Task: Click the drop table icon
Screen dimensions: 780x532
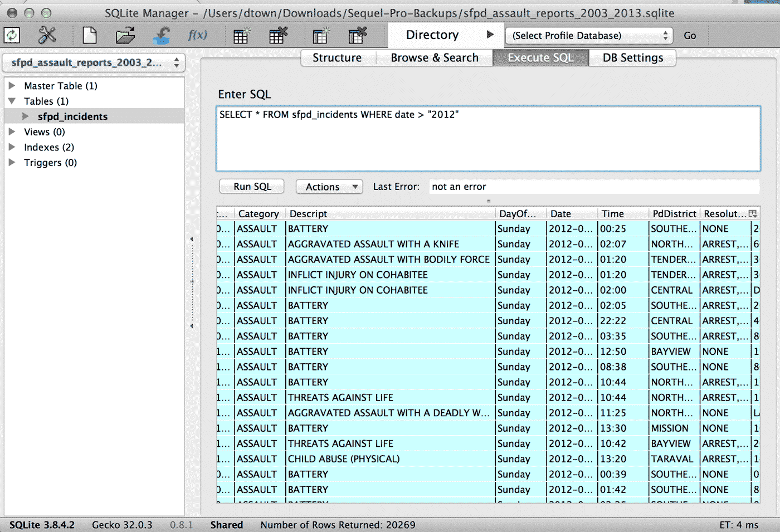Action: (278, 36)
